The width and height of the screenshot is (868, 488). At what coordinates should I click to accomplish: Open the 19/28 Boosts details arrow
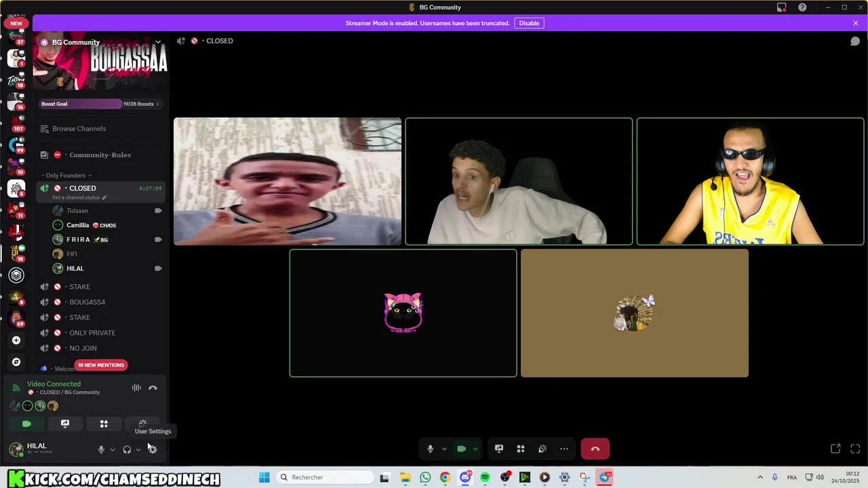coord(157,104)
